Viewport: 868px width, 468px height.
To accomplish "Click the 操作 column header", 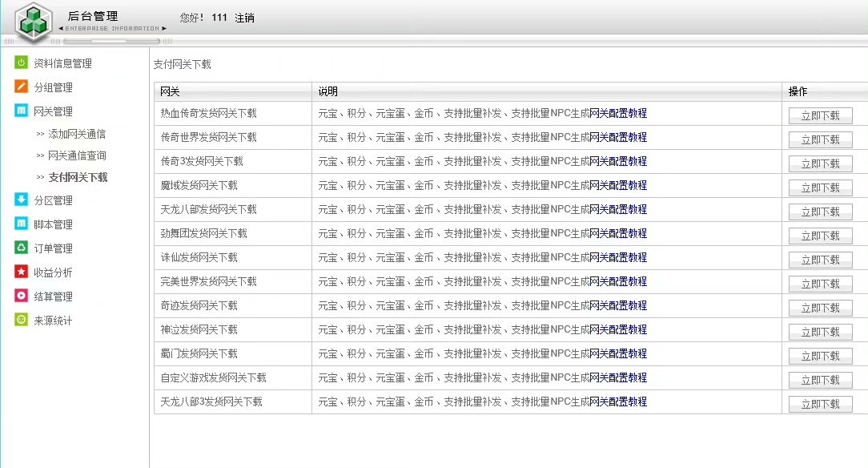I will 826,91.
